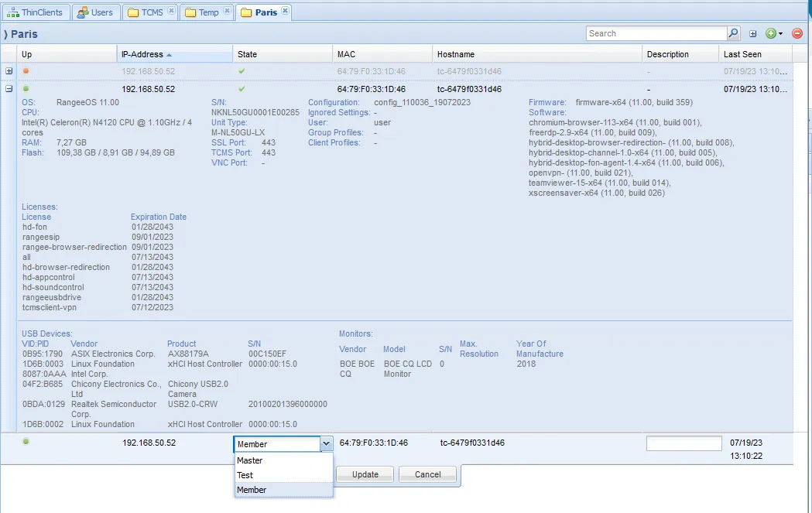This screenshot has width=812, height=513.
Task: Sort by the MAC column header
Action: point(382,54)
